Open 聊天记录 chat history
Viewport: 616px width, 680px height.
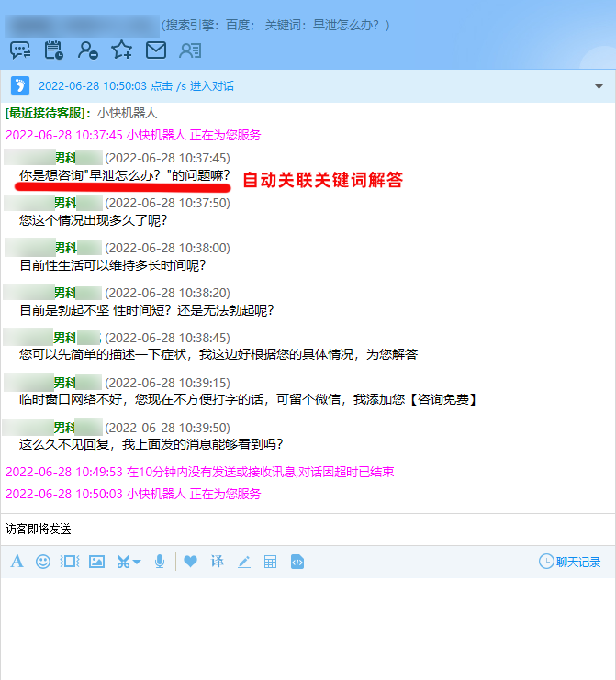click(x=569, y=562)
